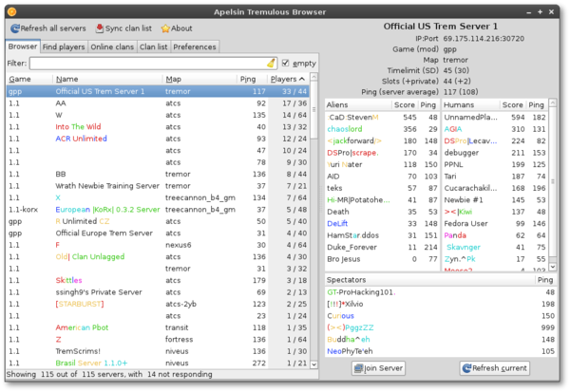This screenshot has height=392, width=570.
Task: Sort by the Aliens column header
Action: pyautogui.click(x=358, y=105)
